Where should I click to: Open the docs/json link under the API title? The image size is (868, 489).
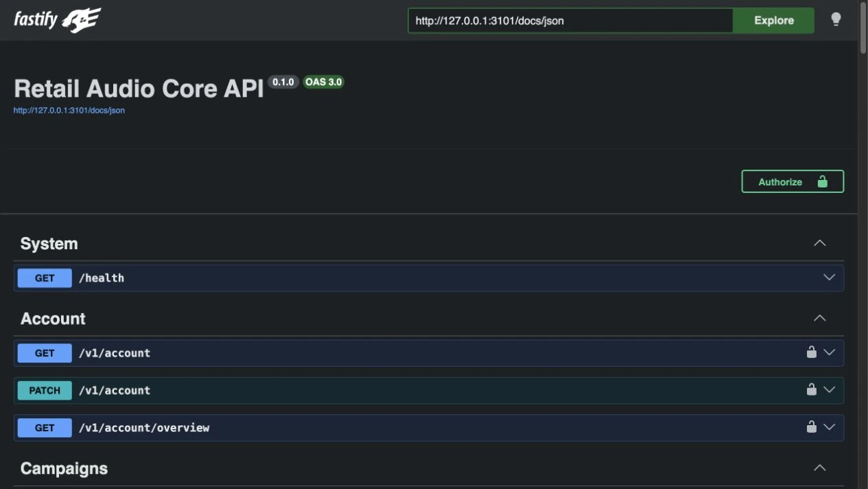coord(69,110)
